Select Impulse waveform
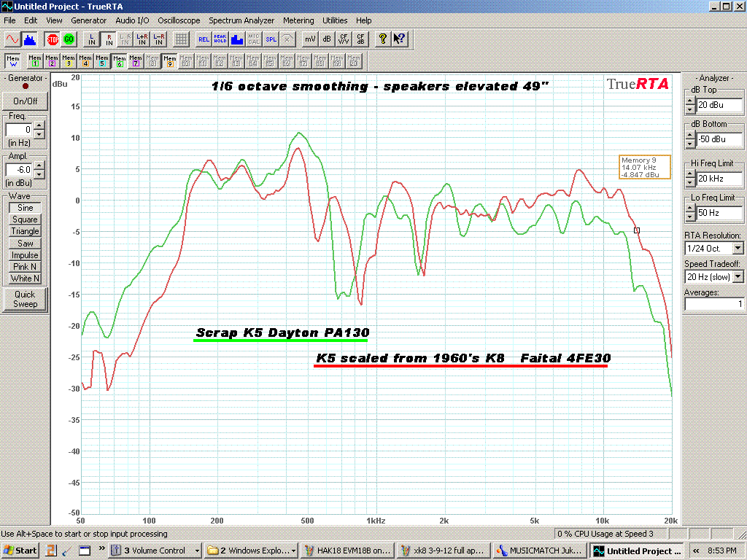Screen dimensions: 747x560 [x=25, y=255]
